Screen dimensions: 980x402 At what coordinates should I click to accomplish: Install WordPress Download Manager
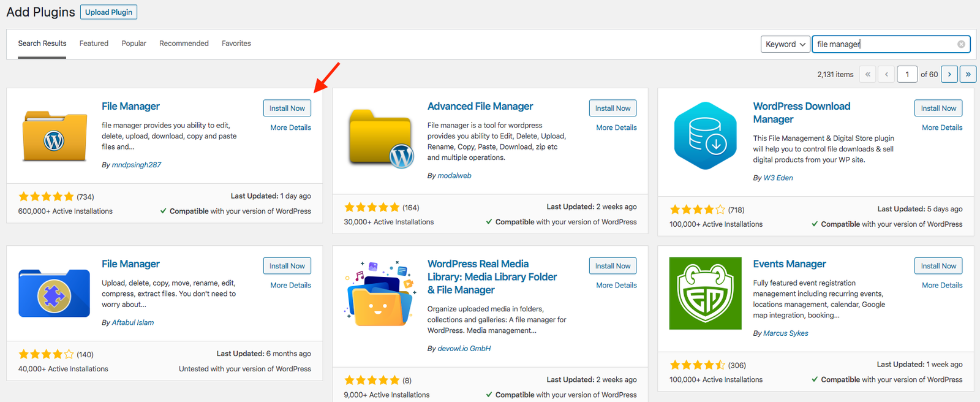[938, 108]
